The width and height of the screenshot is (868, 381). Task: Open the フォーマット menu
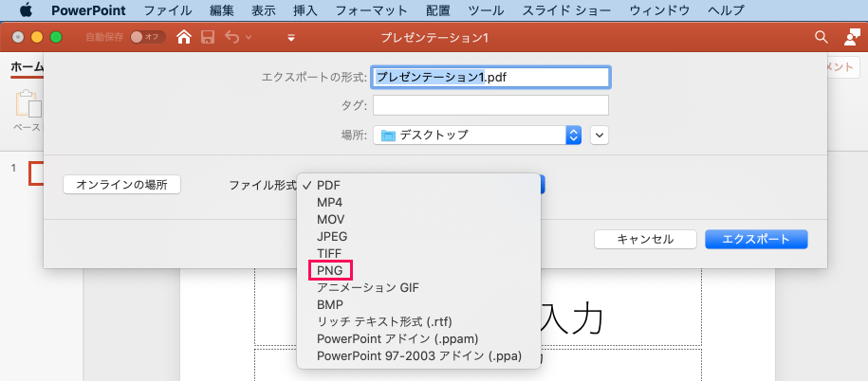coord(372,10)
